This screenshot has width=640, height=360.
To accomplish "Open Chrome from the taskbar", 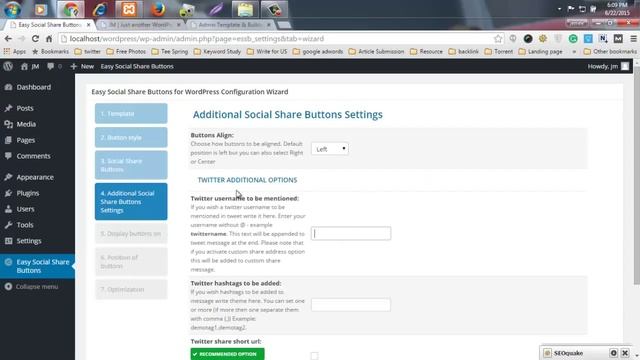I will pos(71,9).
